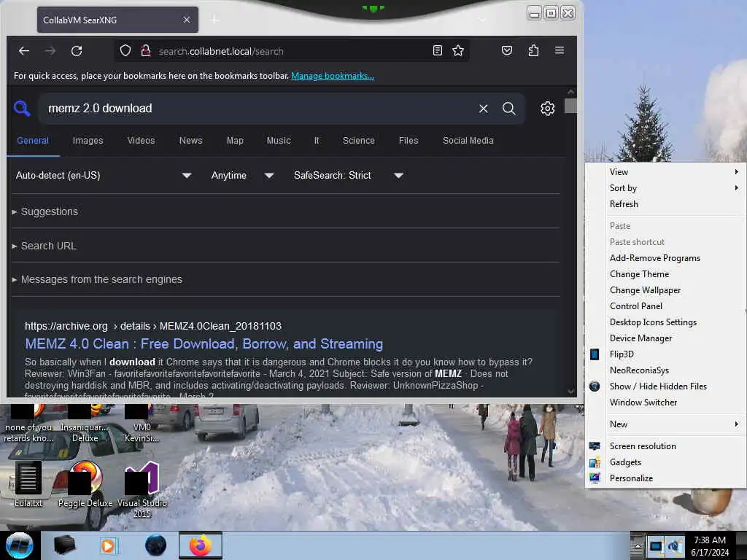Switch to the News search tab
747x560 pixels.
pos(190,141)
